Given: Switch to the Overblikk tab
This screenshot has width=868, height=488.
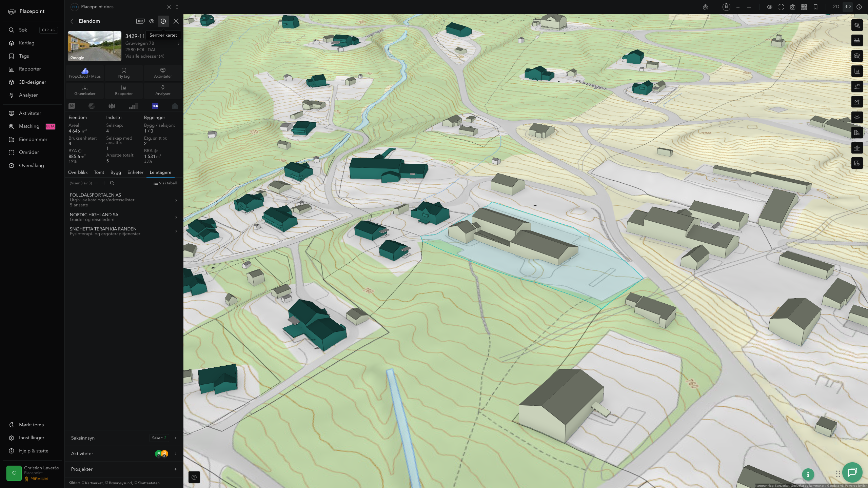Looking at the screenshot, I should point(78,172).
